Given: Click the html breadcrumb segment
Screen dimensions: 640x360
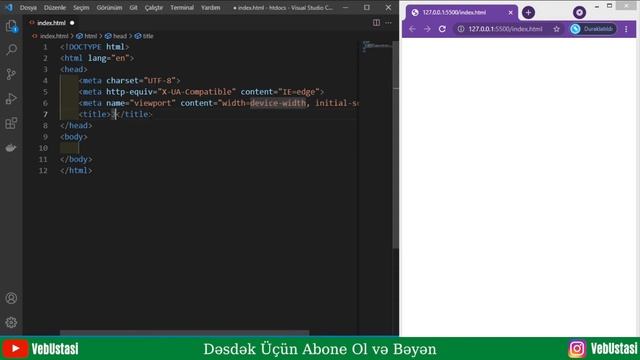Looking at the screenshot, I should coord(90,36).
